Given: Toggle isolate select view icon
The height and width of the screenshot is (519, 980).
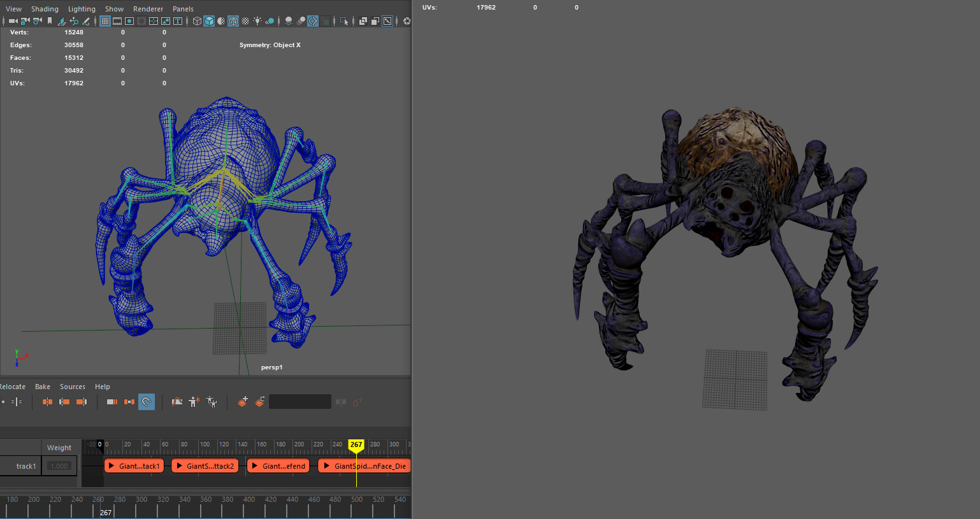Looking at the screenshot, I should point(343,21).
